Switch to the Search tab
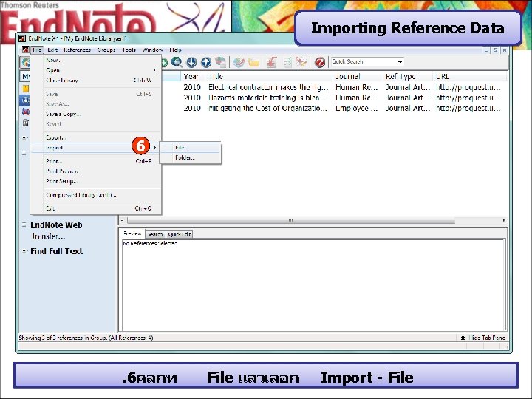The width and height of the screenshot is (532, 399). click(155, 234)
